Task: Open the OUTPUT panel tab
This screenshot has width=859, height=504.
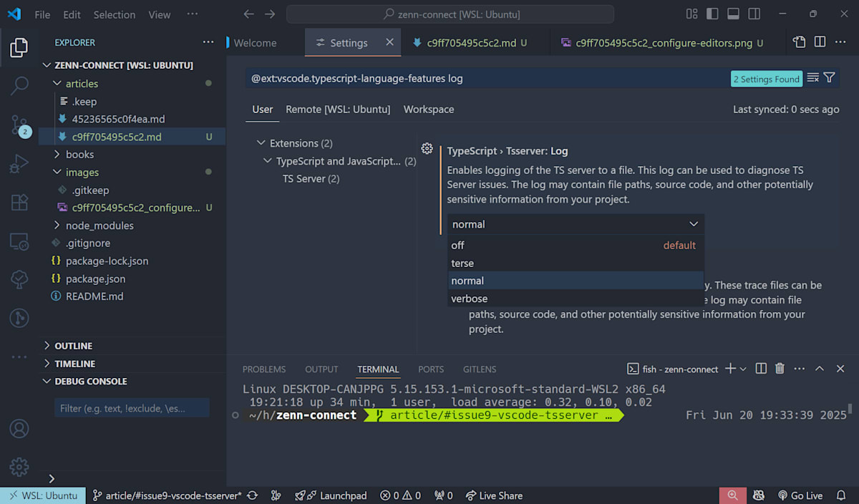Action: 321,369
